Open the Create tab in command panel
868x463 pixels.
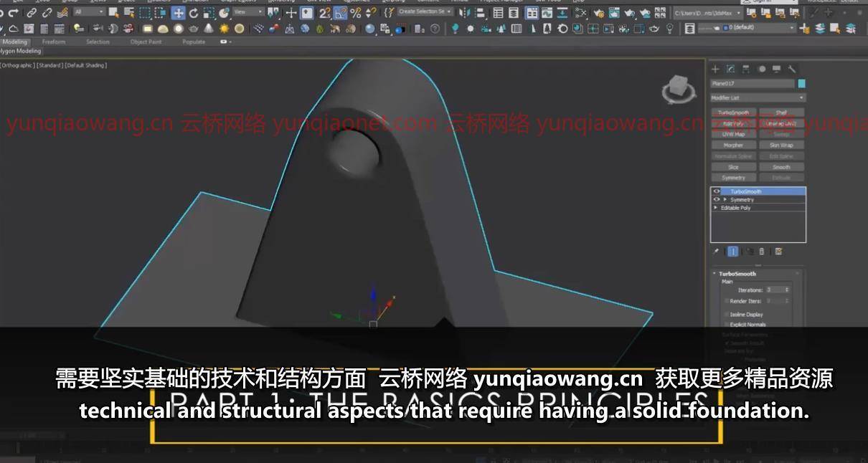715,69
